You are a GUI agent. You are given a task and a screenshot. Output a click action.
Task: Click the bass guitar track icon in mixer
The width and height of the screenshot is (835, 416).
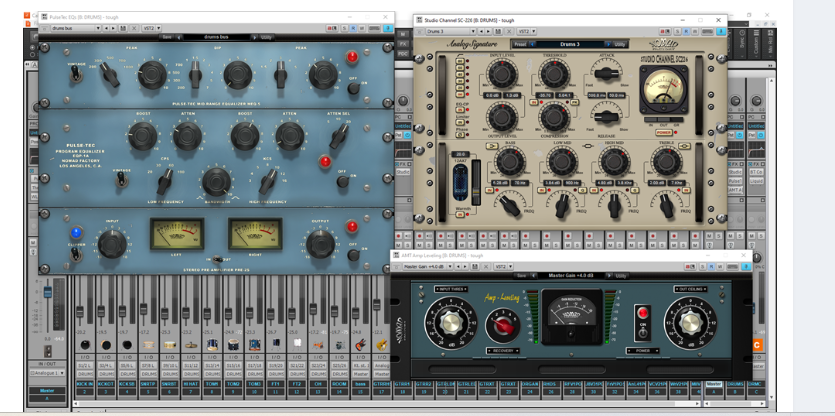(360, 345)
